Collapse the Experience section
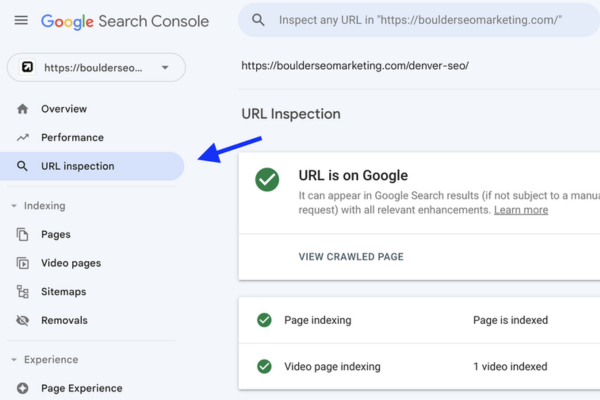The height and width of the screenshot is (400, 600). [44, 360]
